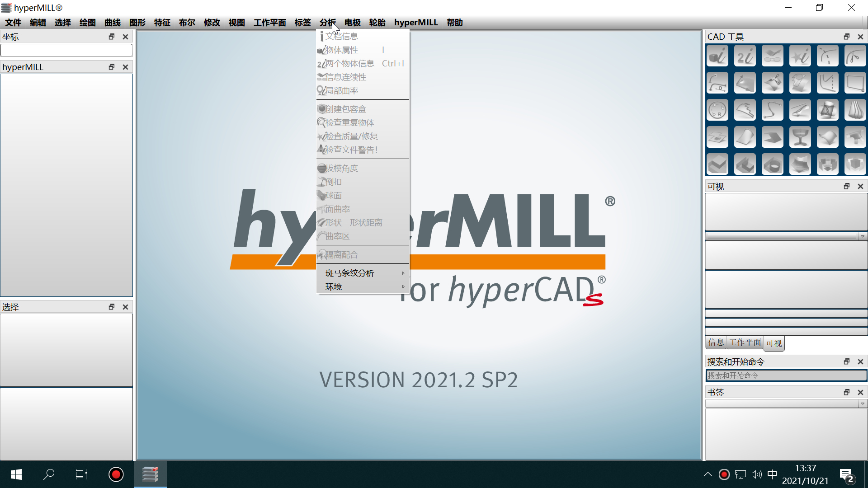Open the 书签 dropdown list
868x488 pixels.
(x=863, y=404)
